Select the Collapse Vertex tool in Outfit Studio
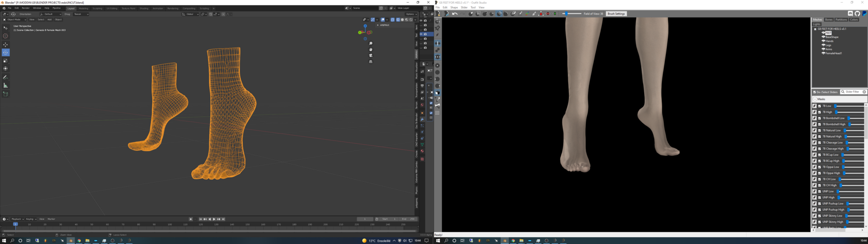 pos(541,14)
